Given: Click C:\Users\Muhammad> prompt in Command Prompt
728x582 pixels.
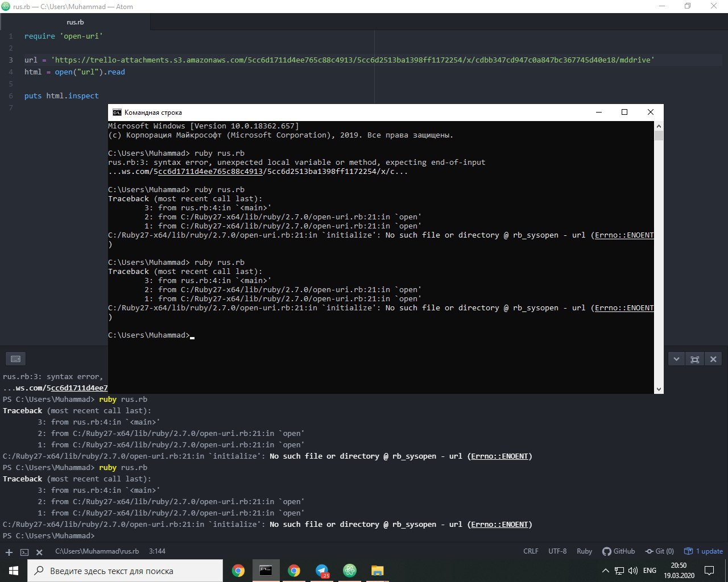Looking at the screenshot, I should pos(149,335).
